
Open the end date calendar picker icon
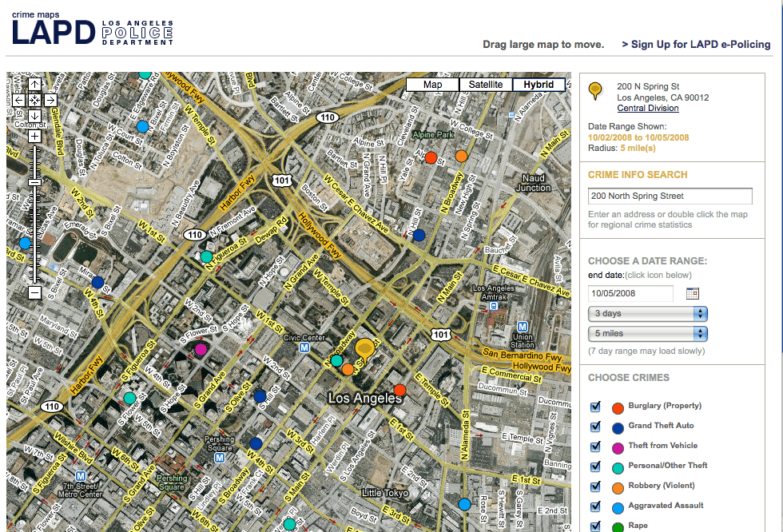[693, 293]
